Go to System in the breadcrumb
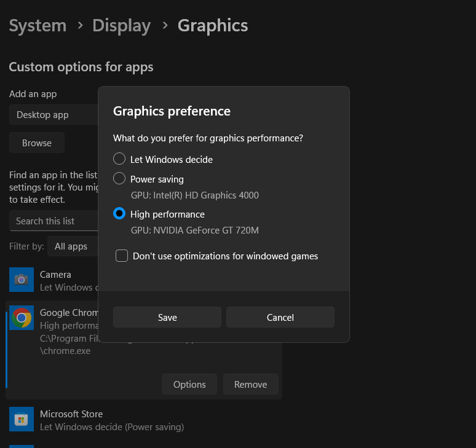476x448 pixels. 38,25
